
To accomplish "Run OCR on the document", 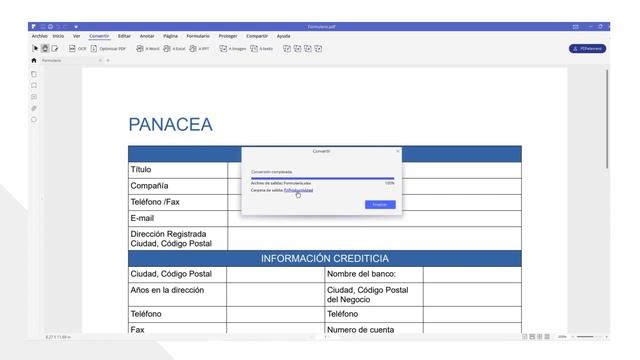I will [78, 49].
